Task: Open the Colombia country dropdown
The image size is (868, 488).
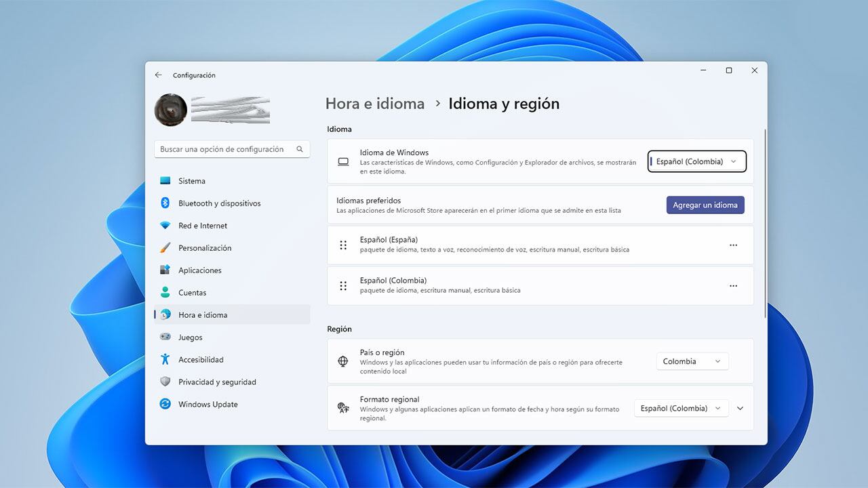Action: point(692,361)
